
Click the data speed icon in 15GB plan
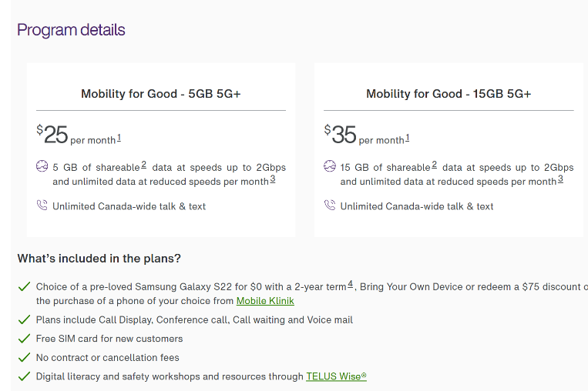click(330, 166)
